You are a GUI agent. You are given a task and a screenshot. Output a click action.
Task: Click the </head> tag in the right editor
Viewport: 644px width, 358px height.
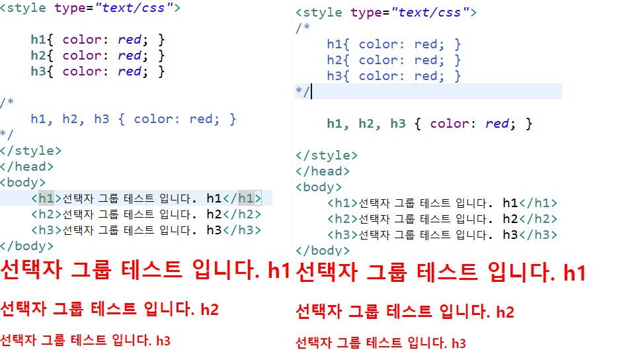323,171
